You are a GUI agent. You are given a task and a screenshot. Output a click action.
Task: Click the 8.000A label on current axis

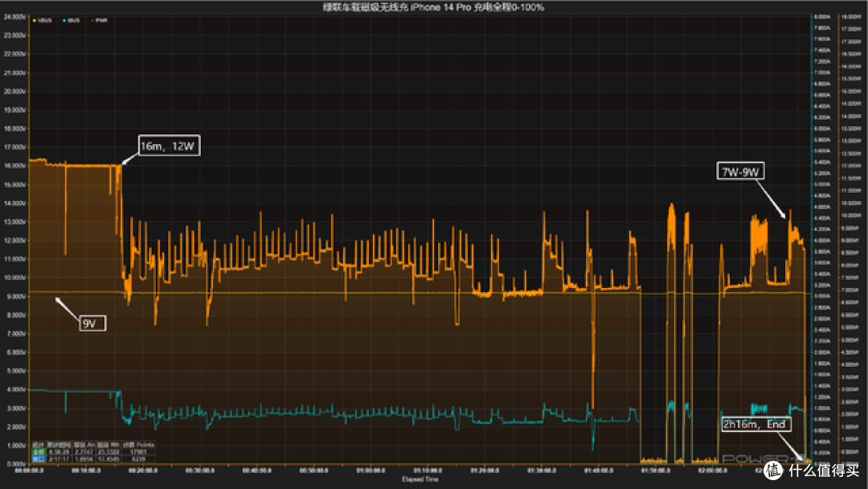point(822,17)
